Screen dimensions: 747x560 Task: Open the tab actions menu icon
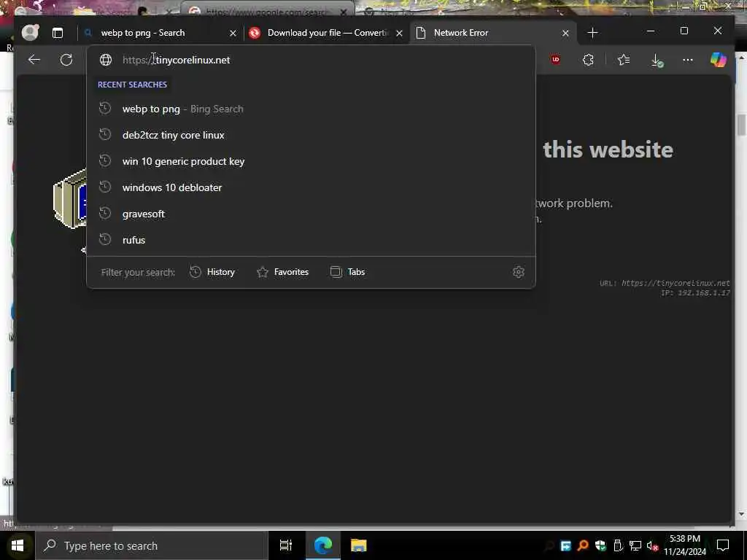pos(58,33)
